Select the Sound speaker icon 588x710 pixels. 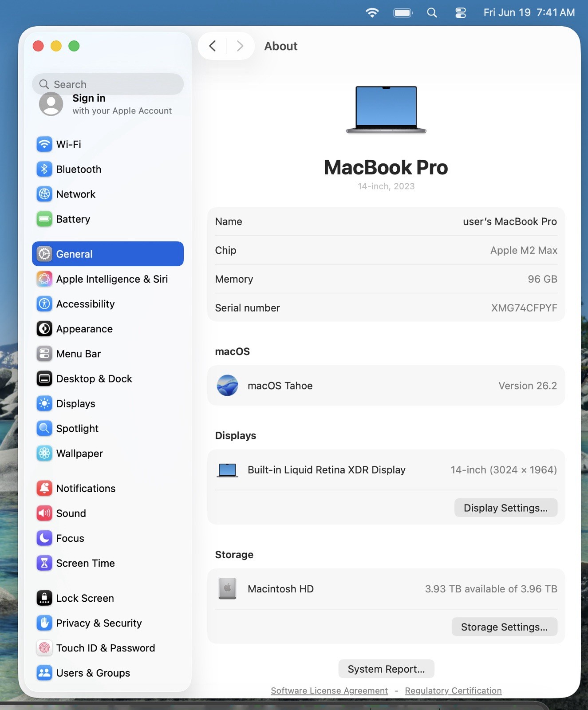pos(44,513)
